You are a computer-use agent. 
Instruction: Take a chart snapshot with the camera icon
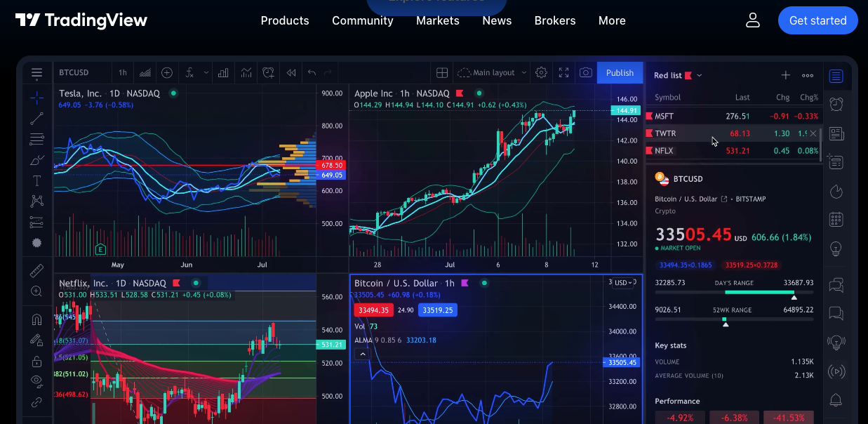point(586,72)
